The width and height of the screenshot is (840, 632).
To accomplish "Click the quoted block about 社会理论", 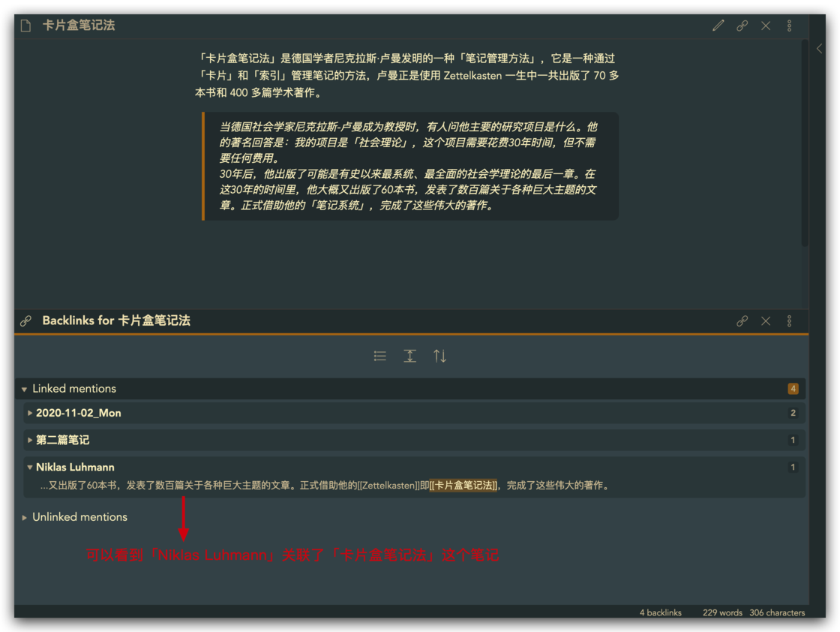I will point(410,166).
